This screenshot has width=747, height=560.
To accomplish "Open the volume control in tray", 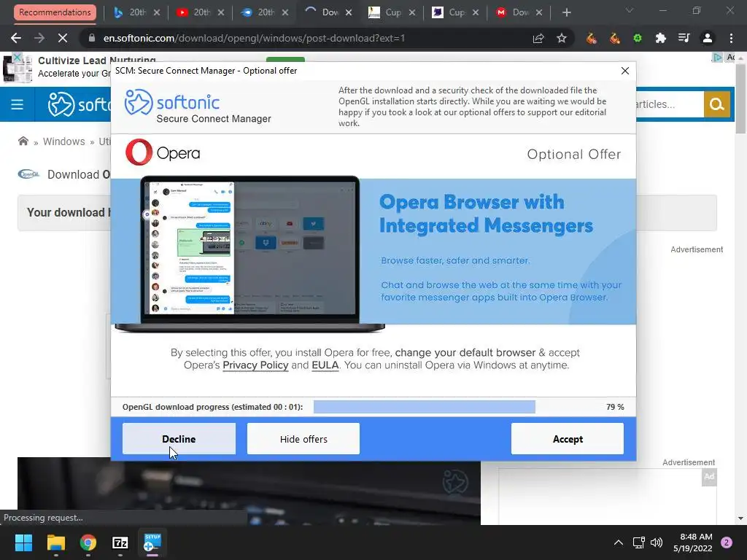I will click(657, 542).
